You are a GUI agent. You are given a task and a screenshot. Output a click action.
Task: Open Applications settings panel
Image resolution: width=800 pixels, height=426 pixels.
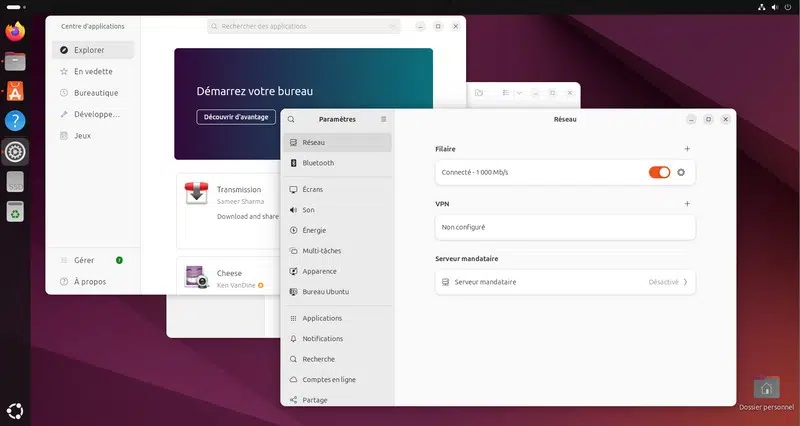337,318
